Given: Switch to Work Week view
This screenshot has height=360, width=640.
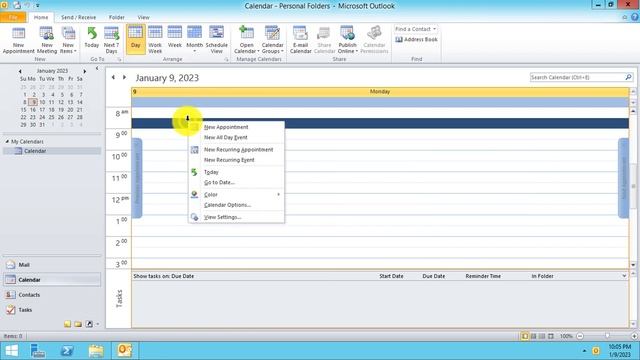Looking at the screenshot, I should coord(155,40).
